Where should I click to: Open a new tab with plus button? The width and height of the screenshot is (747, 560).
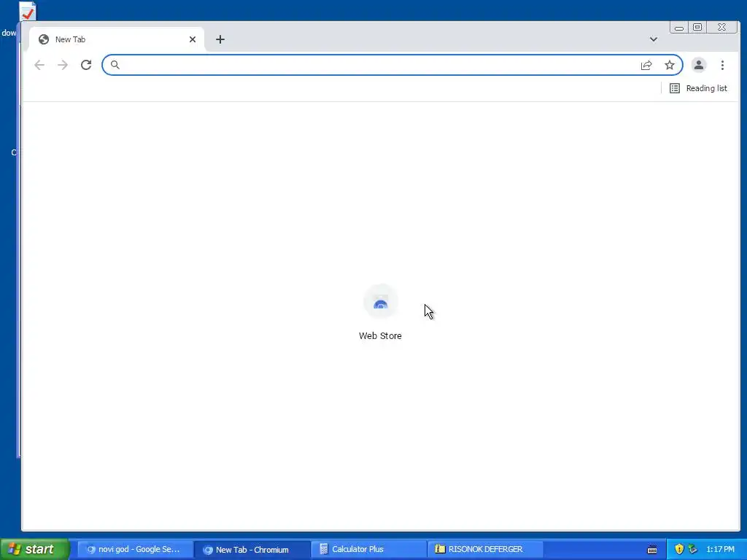coord(220,39)
